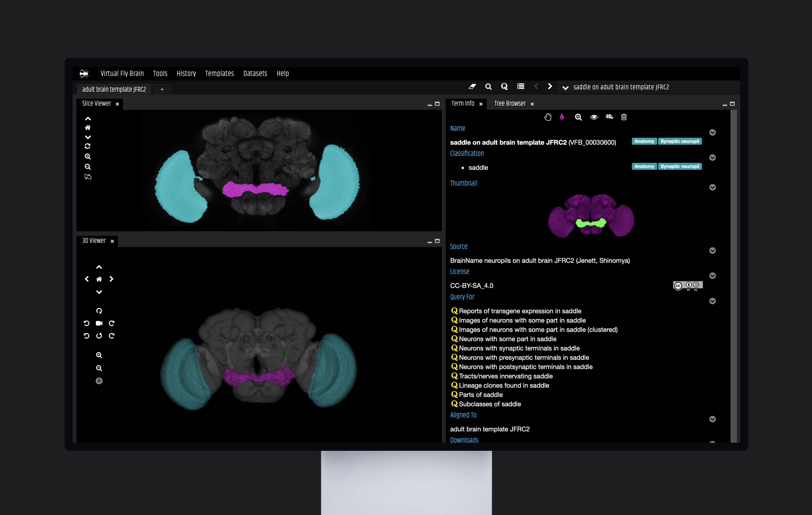Expand the Query For section chevron

click(x=712, y=301)
